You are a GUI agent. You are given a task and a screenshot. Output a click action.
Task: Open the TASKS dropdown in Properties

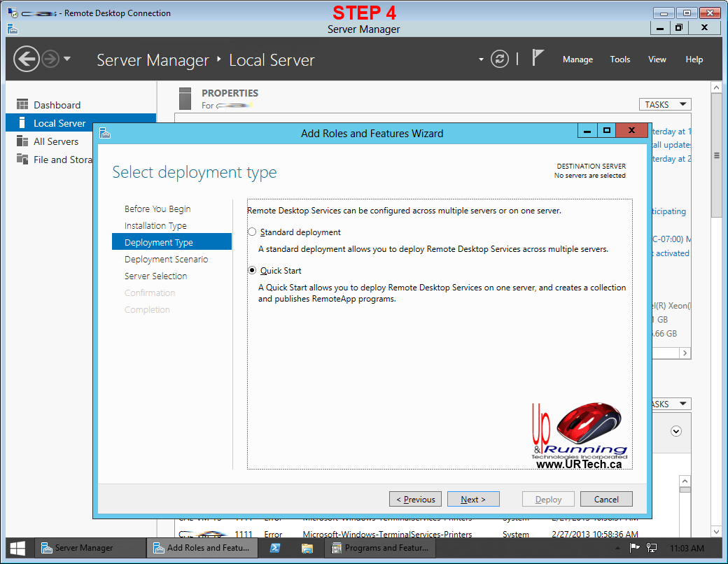pyautogui.click(x=664, y=104)
